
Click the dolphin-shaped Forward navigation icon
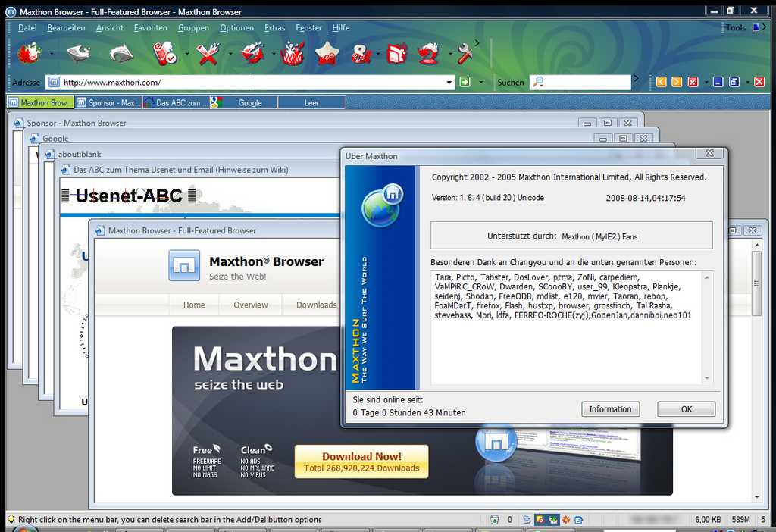[120, 53]
